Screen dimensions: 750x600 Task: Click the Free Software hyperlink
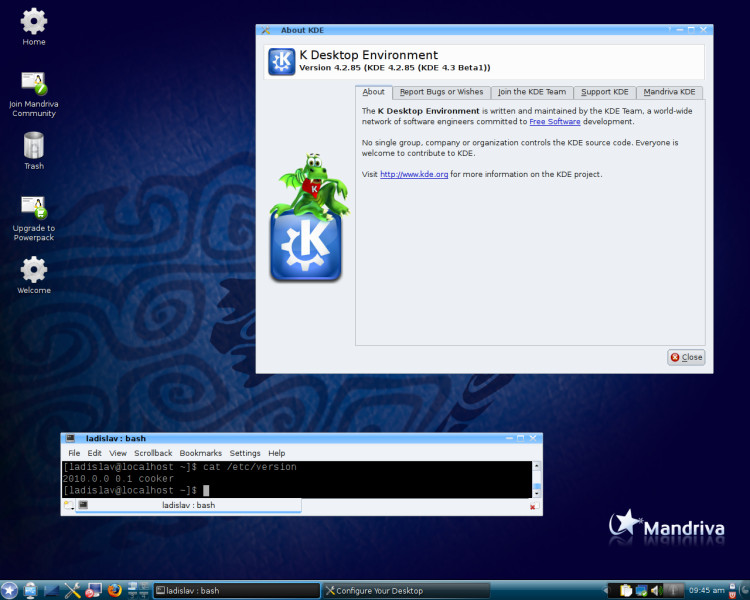click(554, 122)
